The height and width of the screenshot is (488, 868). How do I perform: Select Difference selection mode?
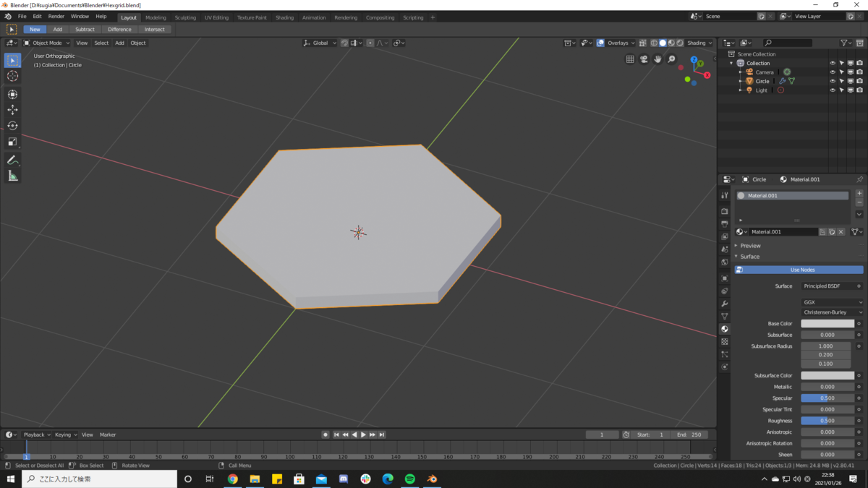click(119, 30)
